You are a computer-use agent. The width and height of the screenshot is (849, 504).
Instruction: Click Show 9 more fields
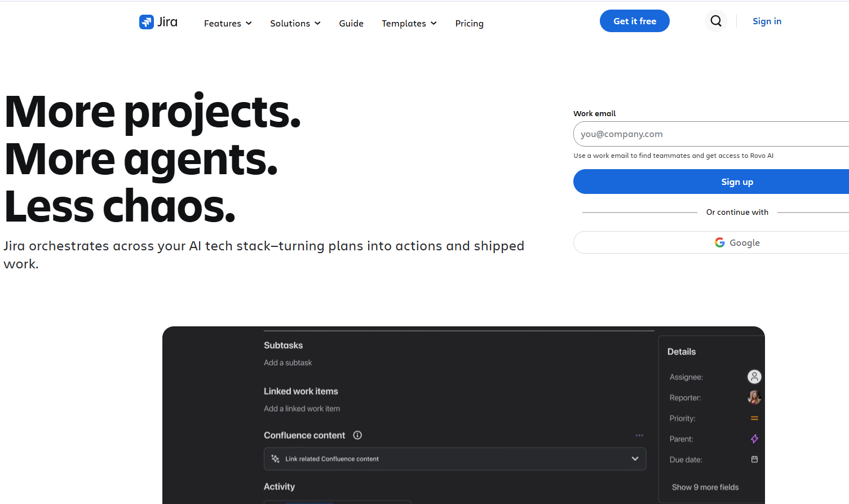[705, 487]
